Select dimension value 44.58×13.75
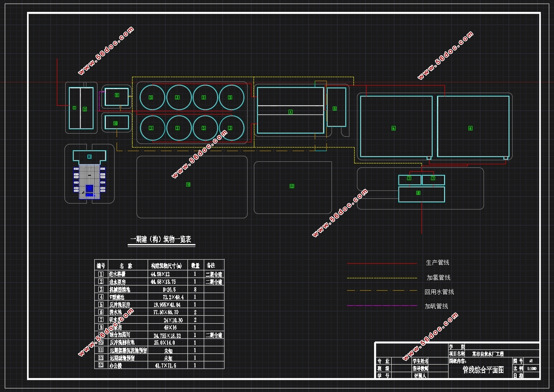 click(163, 282)
